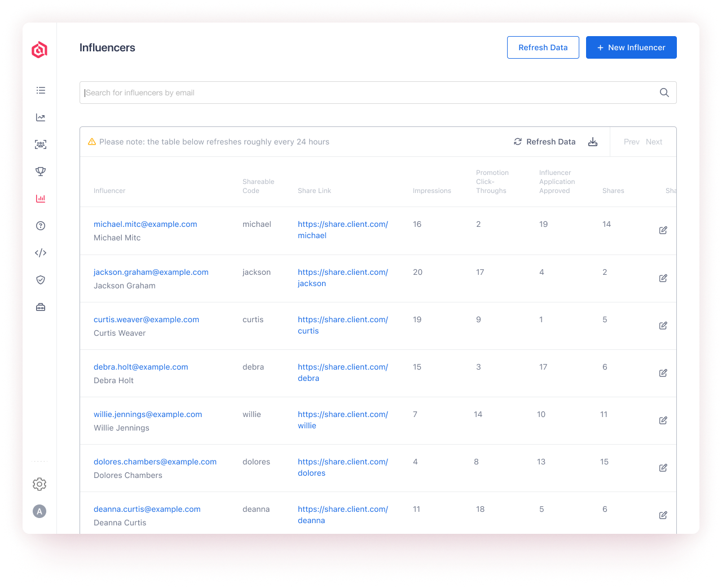Go to Prev page of table
This screenshot has height=588, width=722.
[631, 142]
